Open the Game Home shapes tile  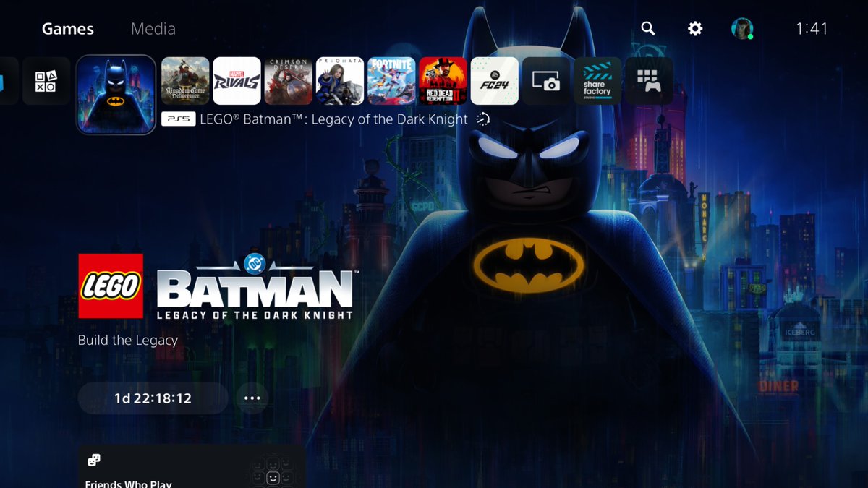click(x=46, y=81)
